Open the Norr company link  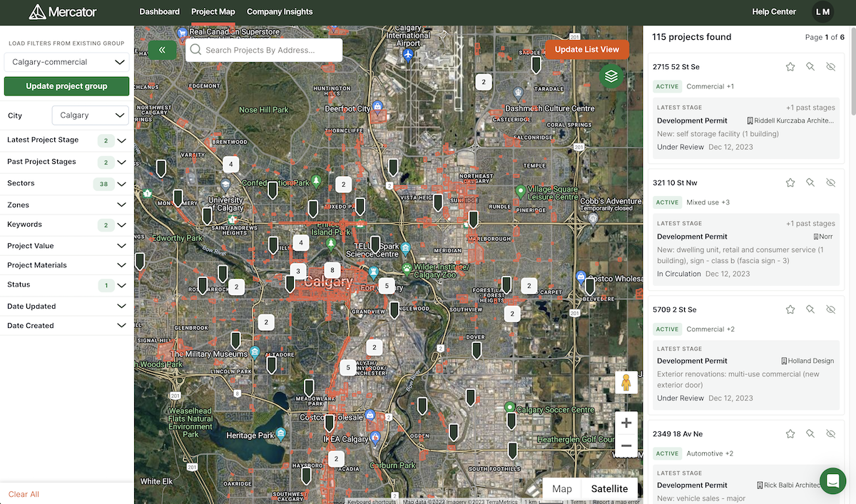click(824, 237)
